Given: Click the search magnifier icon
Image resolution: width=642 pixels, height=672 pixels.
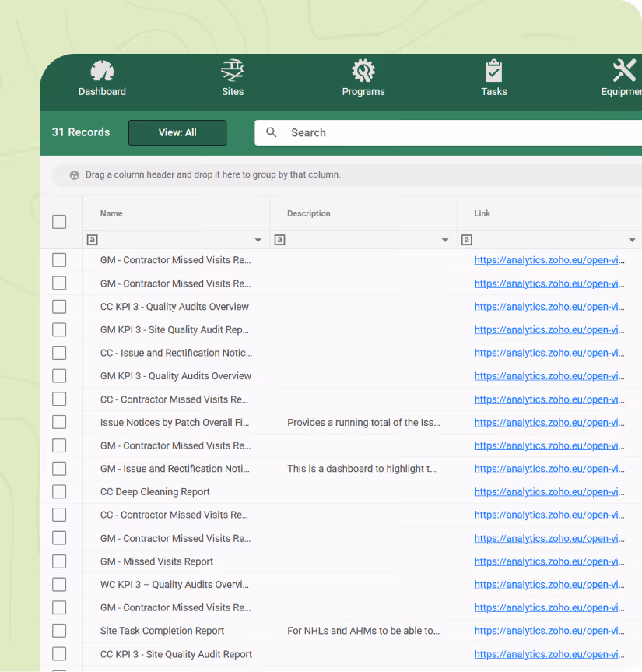Looking at the screenshot, I should [x=271, y=132].
